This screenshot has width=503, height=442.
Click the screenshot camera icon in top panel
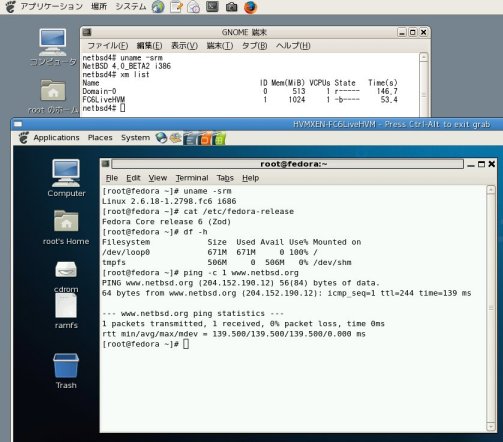pos(231,7)
